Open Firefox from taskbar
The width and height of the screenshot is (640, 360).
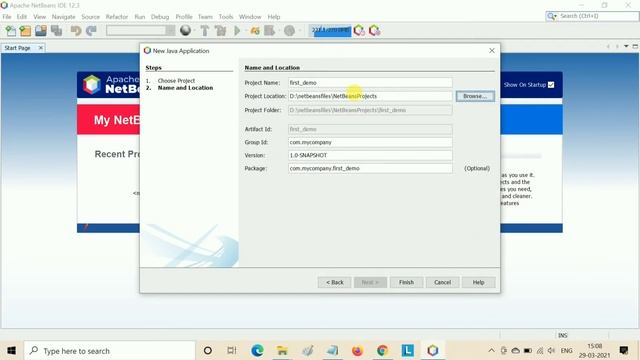(357, 351)
